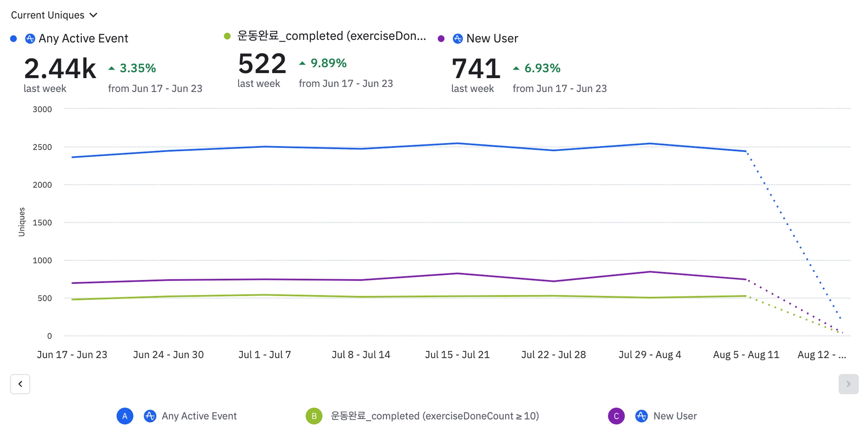Select the New User header title
This screenshot has height=440, width=868.
[x=492, y=39]
